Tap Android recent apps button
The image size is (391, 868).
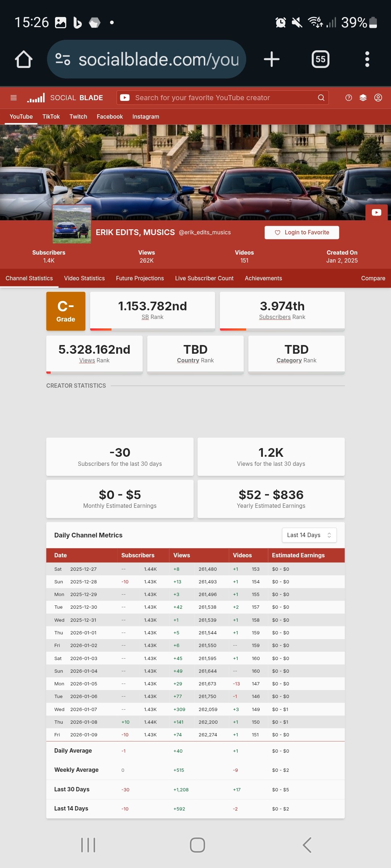click(88, 845)
